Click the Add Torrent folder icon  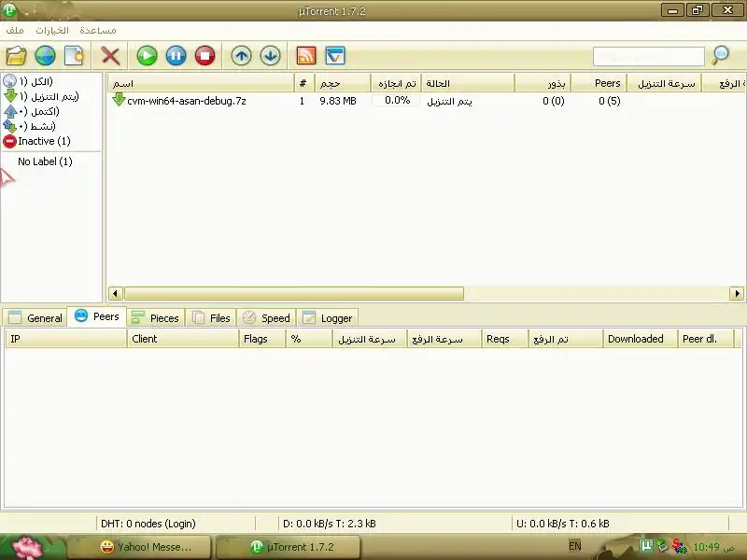pos(16,56)
